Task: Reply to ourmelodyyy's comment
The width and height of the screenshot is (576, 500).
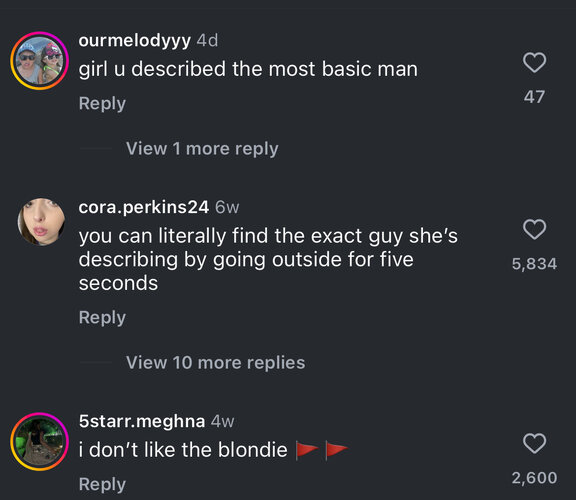Action: [102, 104]
